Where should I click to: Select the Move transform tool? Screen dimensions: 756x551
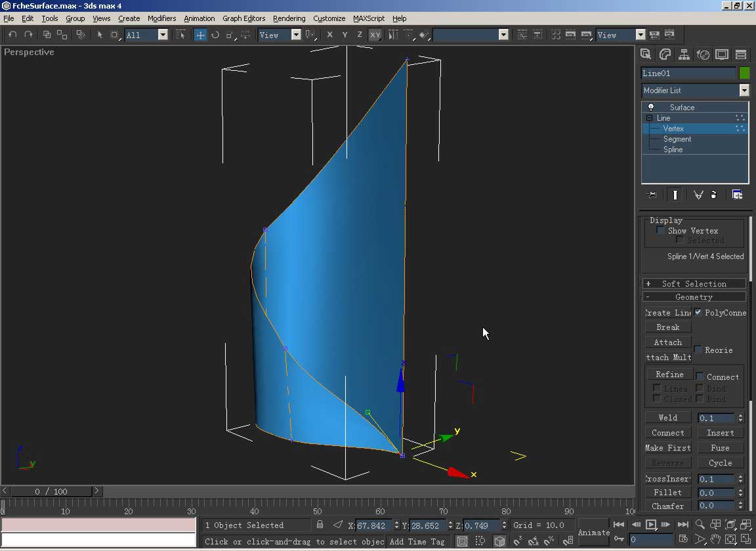[200, 35]
